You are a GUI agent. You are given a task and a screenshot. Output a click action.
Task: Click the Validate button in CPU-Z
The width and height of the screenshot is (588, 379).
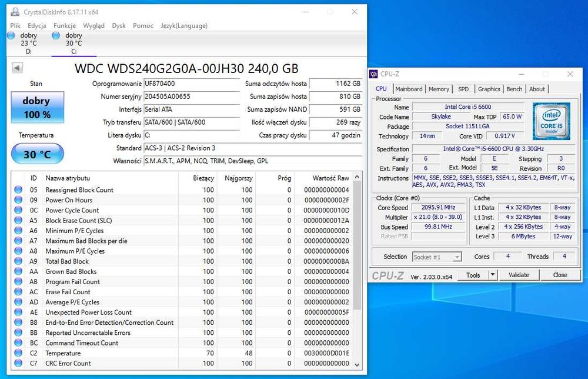coord(519,275)
